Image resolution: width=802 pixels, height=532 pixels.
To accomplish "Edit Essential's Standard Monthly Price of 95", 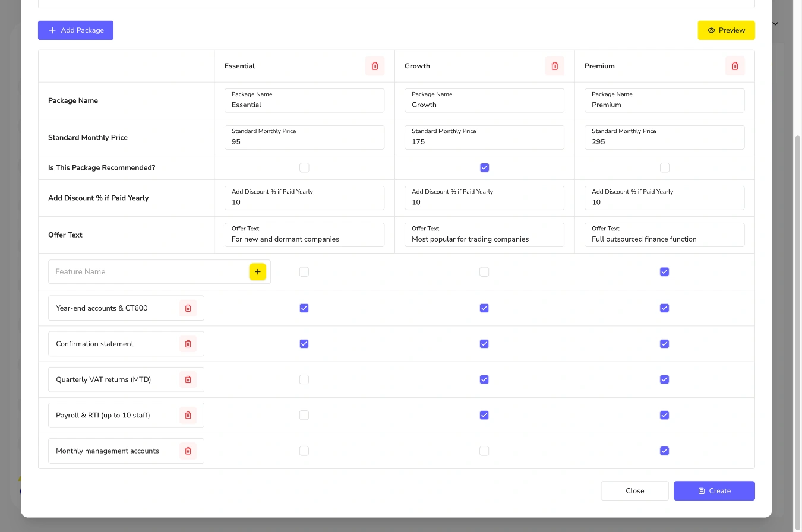I will [x=304, y=137].
